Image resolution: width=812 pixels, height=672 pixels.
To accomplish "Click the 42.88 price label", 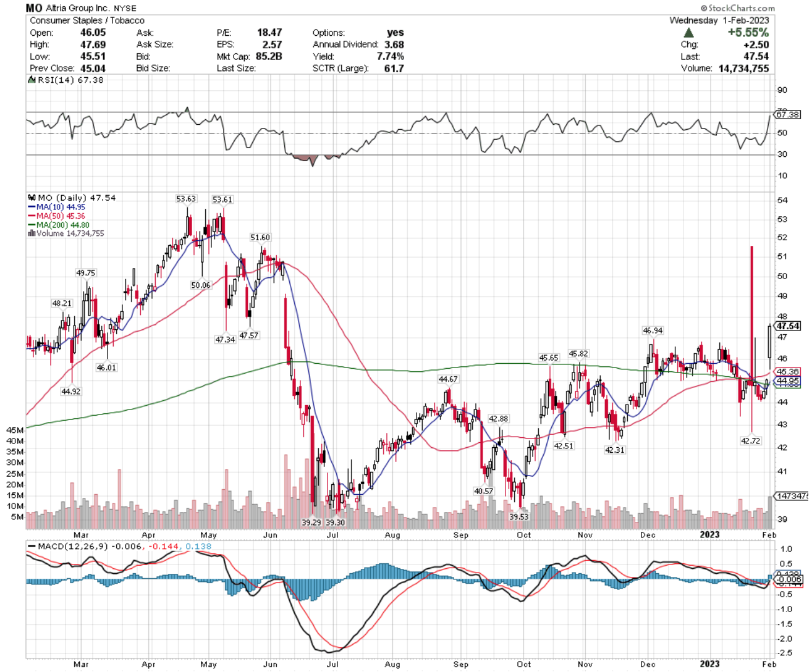I will click(499, 418).
